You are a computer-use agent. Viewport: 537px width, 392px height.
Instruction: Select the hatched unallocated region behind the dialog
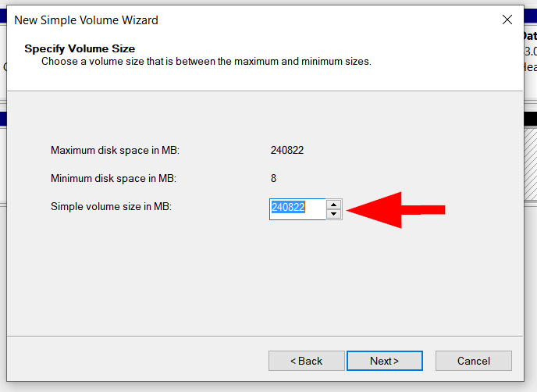(x=531, y=164)
